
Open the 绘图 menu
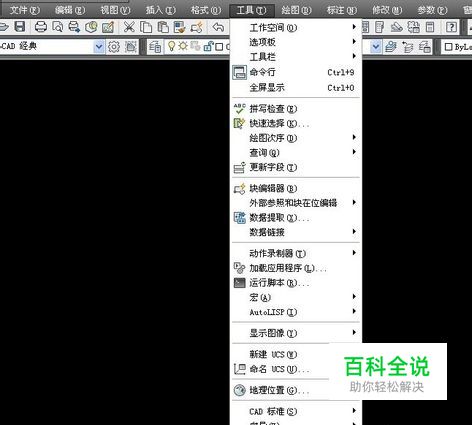click(x=296, y=10)
